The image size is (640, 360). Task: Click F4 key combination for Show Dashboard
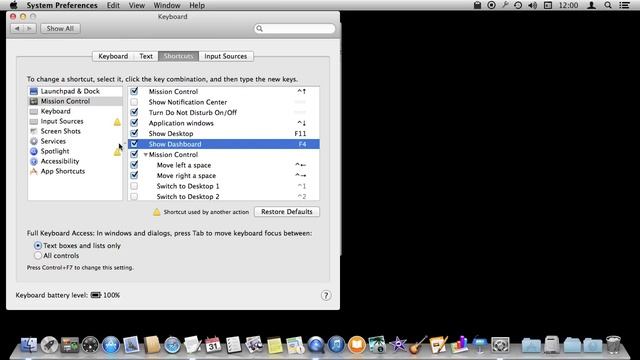pos(302,144)
